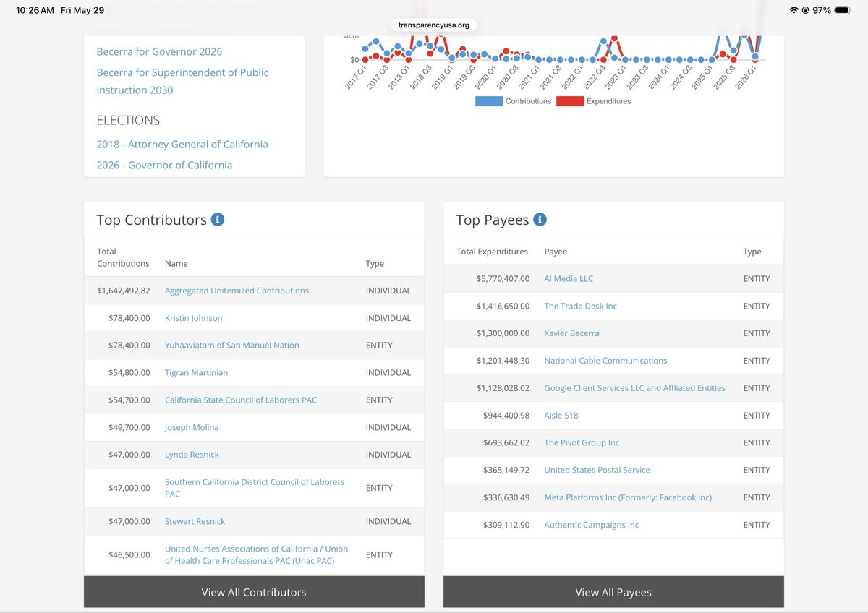Open Al Media LLC payee link
Screen dimensions: 868x613
point(569,278)
